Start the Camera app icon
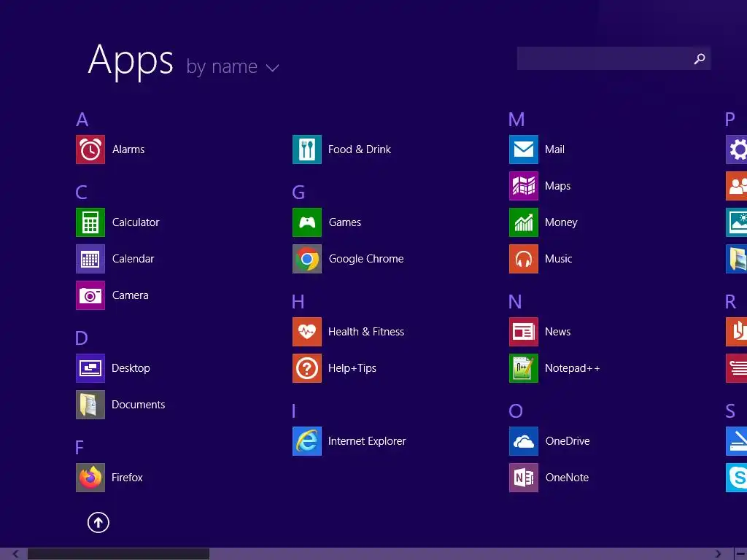The height and width of the screenshot is (560, 747). pyautogui.click(x=90, y=295)
